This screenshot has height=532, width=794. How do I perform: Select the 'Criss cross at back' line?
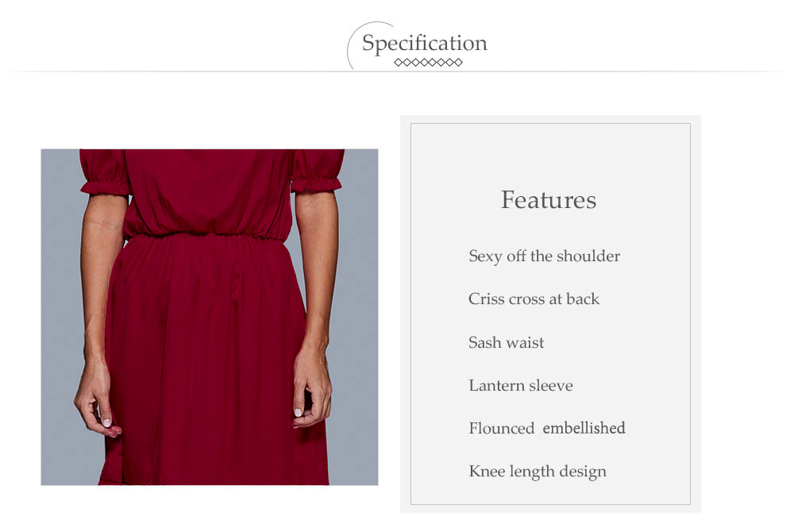tap(534, 299)
